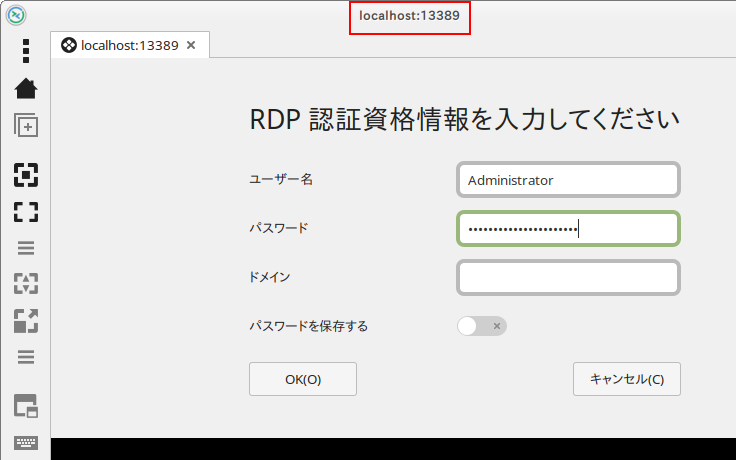Close the localhost:13389 tab with its X
Screen dimensions: 736x460
[x=191, y=45]
